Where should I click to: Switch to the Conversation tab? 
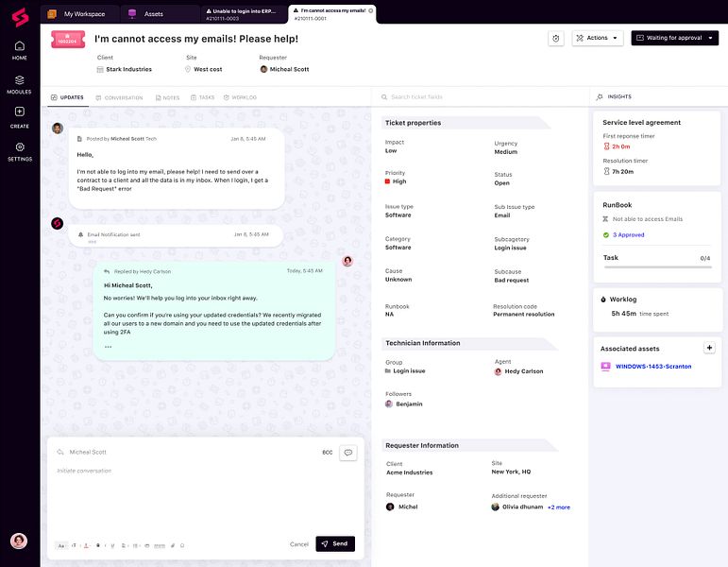119,97
